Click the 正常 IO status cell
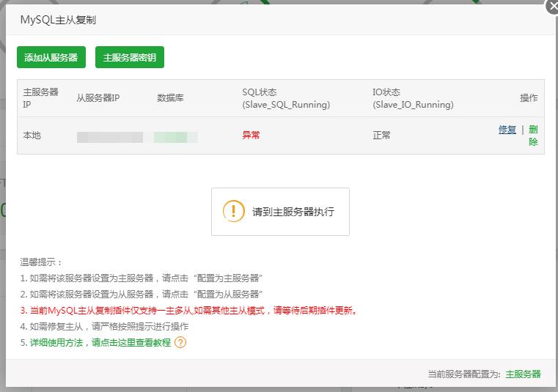Viewport: 558px width, 392px height. 381,135
